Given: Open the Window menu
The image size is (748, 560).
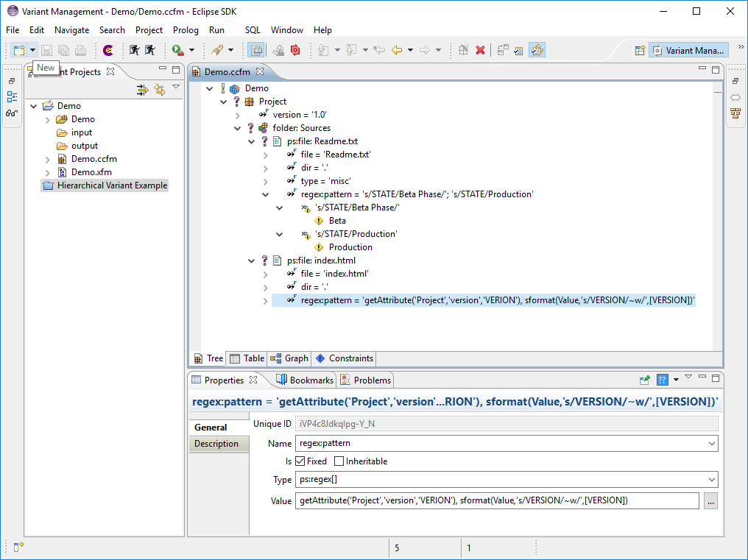Looking at the screenshot, I should click(286, 30).
